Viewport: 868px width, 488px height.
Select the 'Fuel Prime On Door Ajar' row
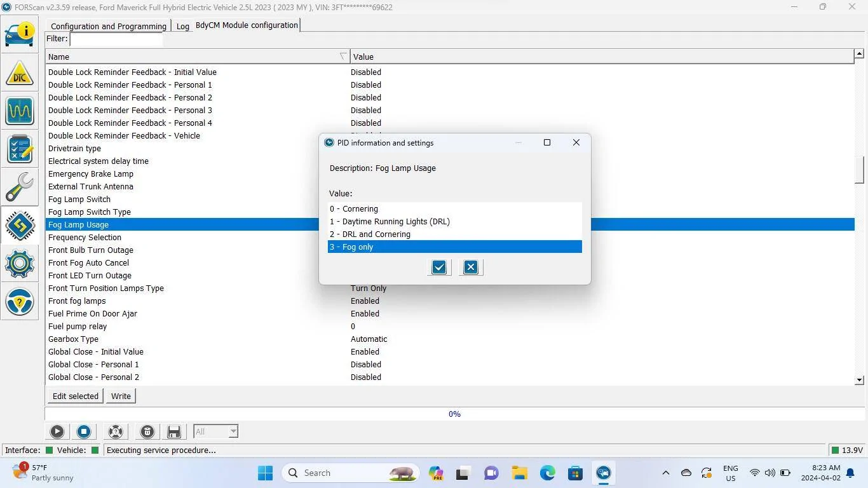(450, 313)
